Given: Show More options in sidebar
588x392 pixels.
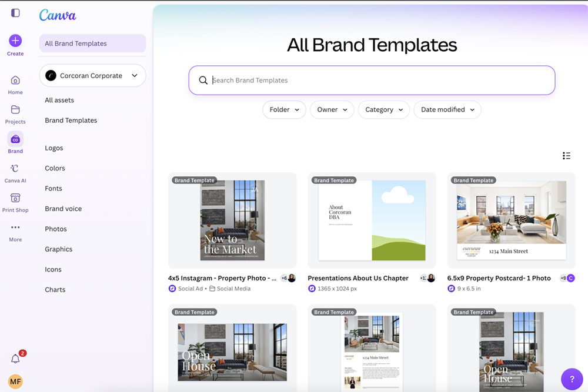Looking at the screenshot, I should pyautogui.click(x=15, y=232).
